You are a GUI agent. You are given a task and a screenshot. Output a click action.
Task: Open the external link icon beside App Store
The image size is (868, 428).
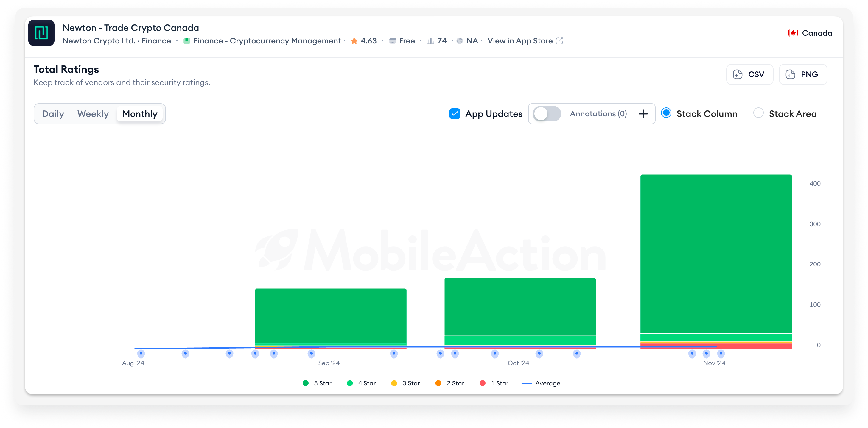(x=559, y=41)
